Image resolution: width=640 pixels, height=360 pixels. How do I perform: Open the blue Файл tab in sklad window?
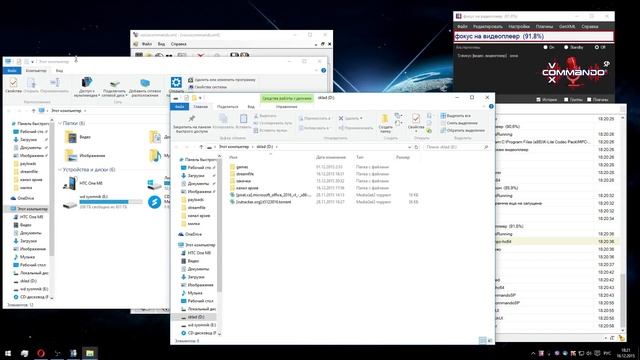180,107
